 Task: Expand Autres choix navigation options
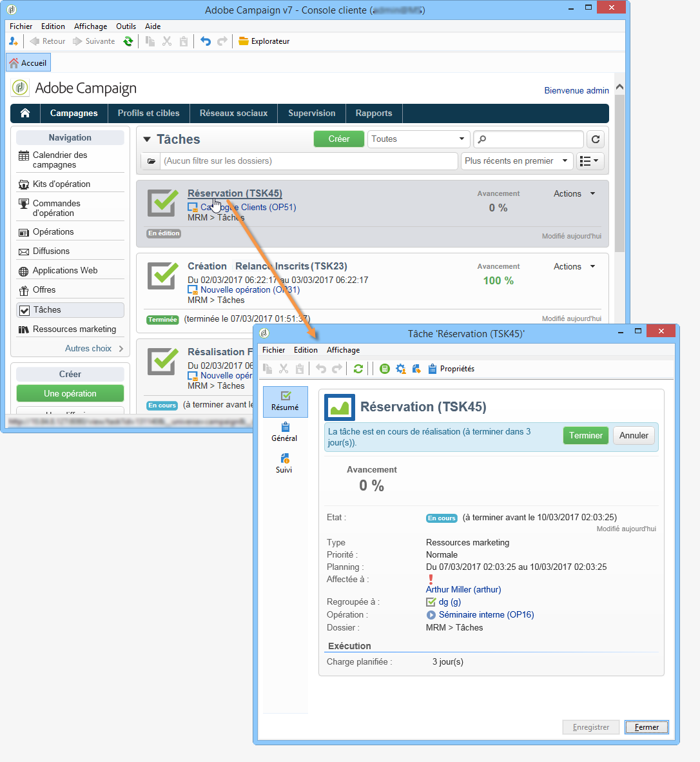pos(93,348)
